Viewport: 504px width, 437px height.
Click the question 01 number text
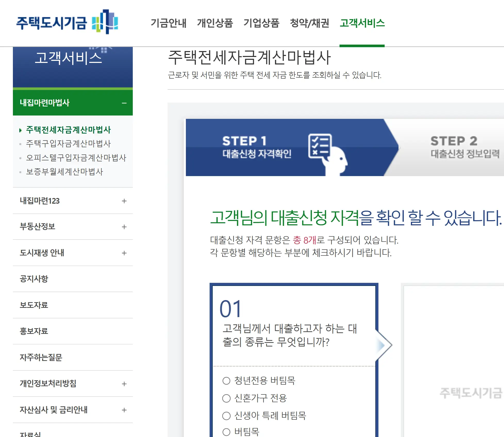coord(230,309)
